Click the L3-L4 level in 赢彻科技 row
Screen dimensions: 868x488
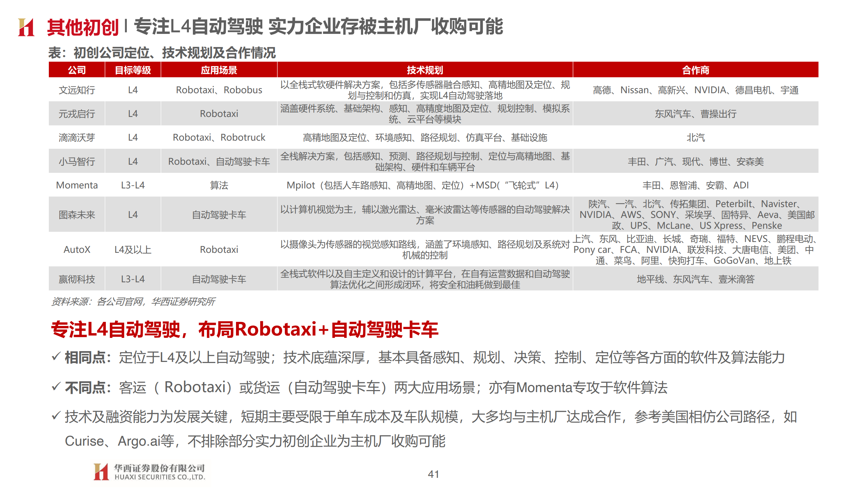pos(133,279)
